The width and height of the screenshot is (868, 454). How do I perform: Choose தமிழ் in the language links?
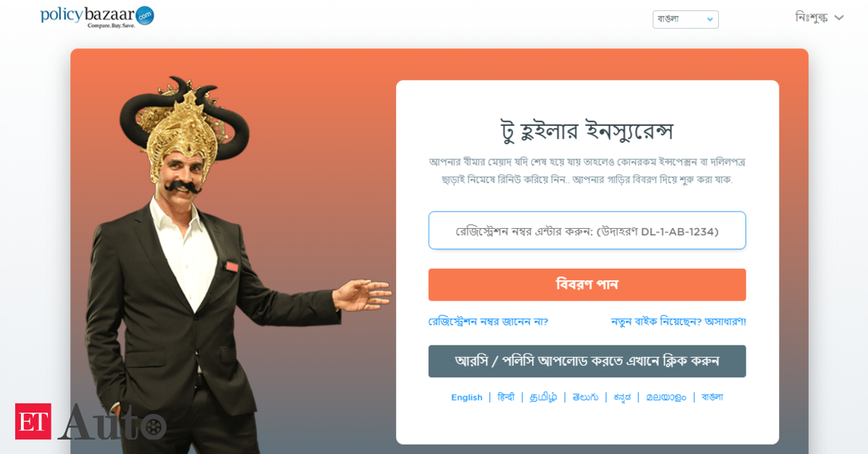tap(543, 398)
